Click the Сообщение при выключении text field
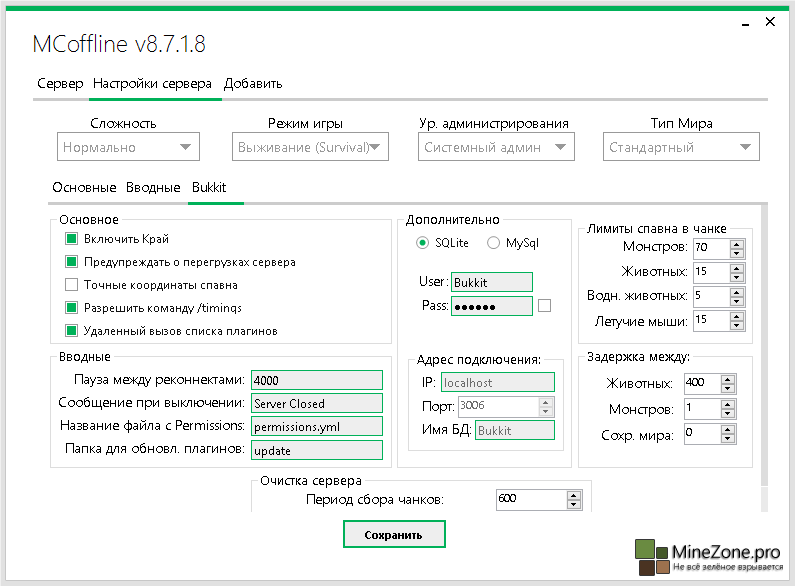This screenshot has height=586, width=795. click(x=317, y=403)
